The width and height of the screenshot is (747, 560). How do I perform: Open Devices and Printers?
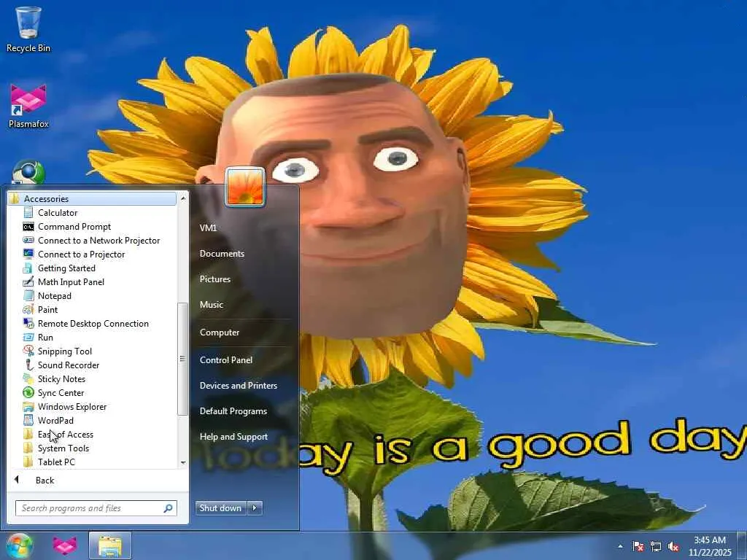pyautogui.click(x=239, y=386)
